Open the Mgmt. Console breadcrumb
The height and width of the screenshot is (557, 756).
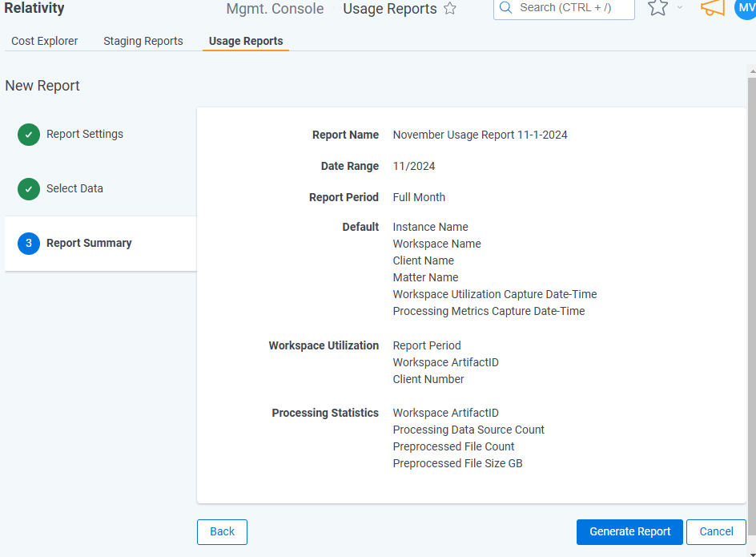[x=275, y=9]
